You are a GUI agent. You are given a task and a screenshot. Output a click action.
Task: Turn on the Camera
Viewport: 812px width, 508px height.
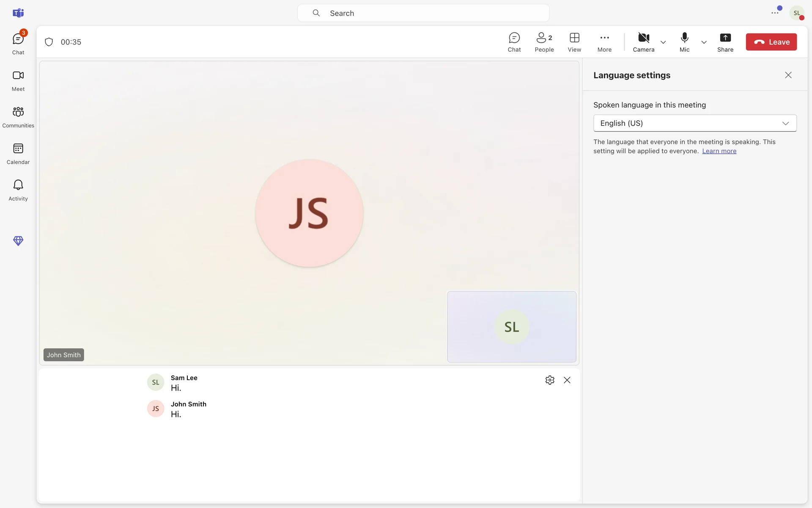pos(643,42)
